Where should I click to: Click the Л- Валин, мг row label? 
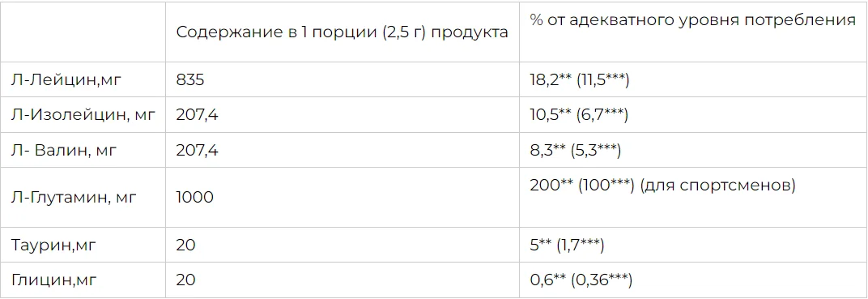(64, 150)
